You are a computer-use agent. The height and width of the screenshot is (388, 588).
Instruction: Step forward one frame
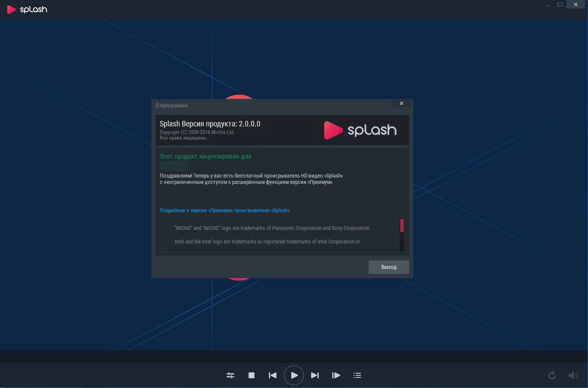click(x=336, y=375)
